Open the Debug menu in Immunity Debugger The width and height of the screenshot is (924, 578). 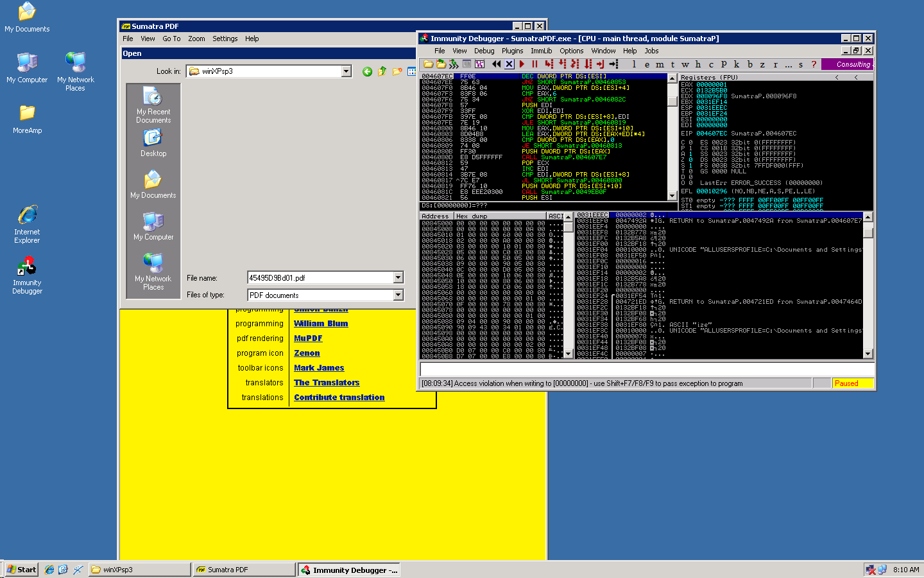pos(484,51)
